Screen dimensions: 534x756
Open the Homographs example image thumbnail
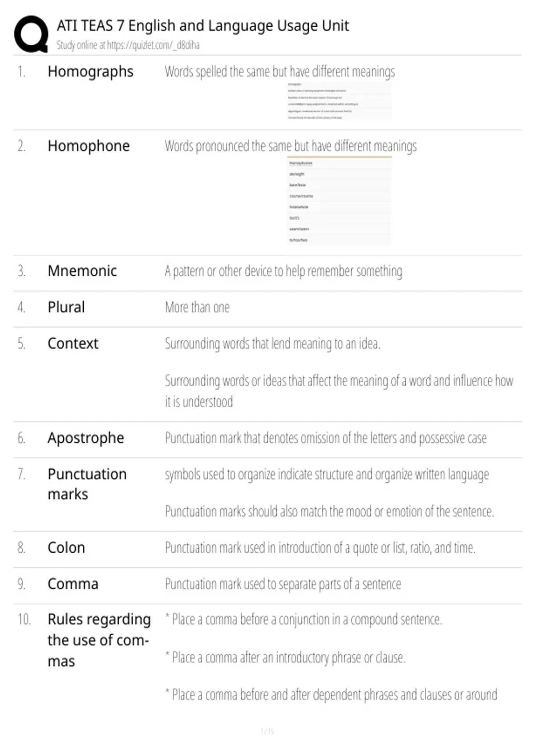click(339, 101)
